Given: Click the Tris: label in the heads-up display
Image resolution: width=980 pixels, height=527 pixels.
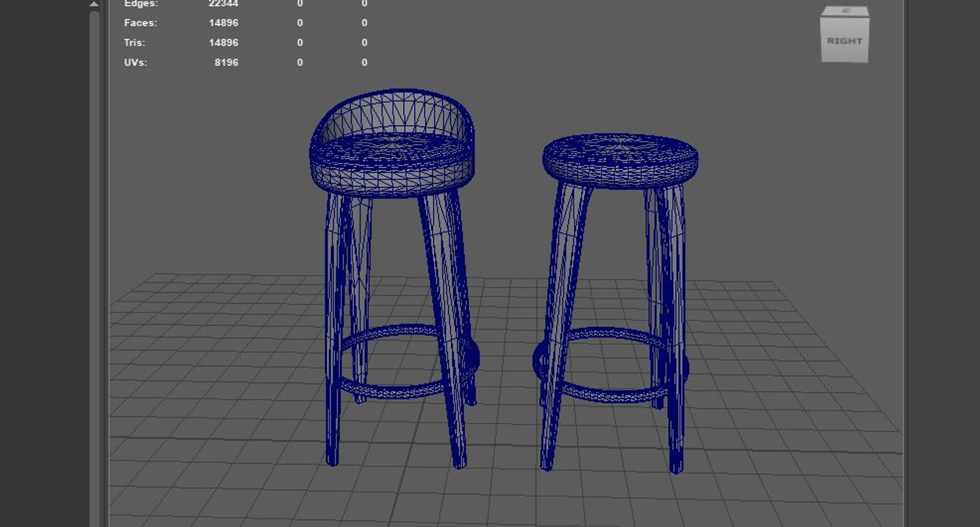Looking at the screenshot, I should pos(134,42).
